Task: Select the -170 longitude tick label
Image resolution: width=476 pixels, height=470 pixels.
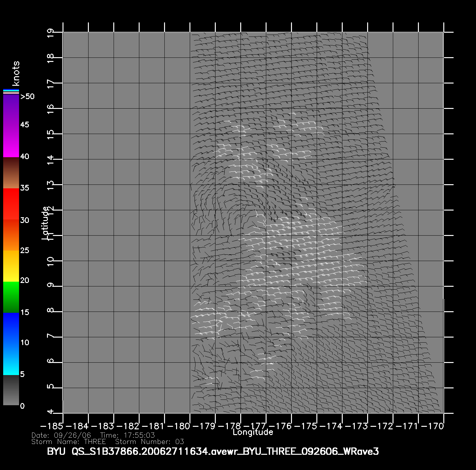Action: click(x=434, y=426)
